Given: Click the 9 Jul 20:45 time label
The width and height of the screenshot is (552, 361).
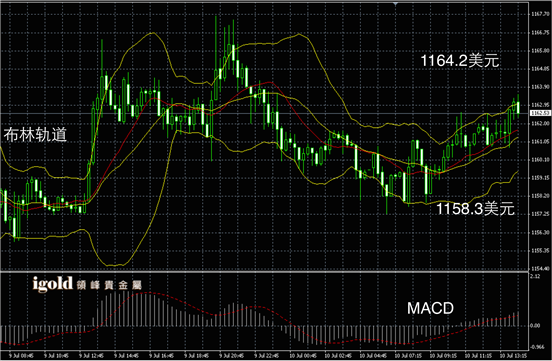Looking at the screenshot, I should 232,356.
